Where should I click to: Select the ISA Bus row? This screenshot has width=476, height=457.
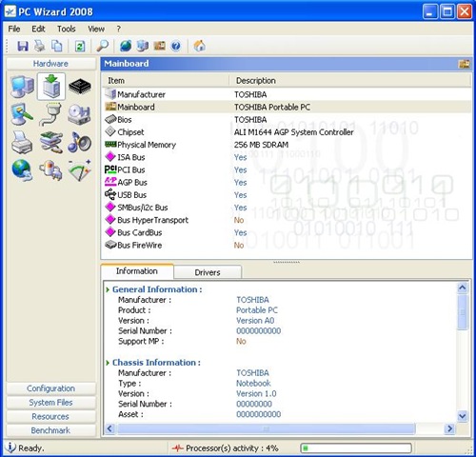287,157
